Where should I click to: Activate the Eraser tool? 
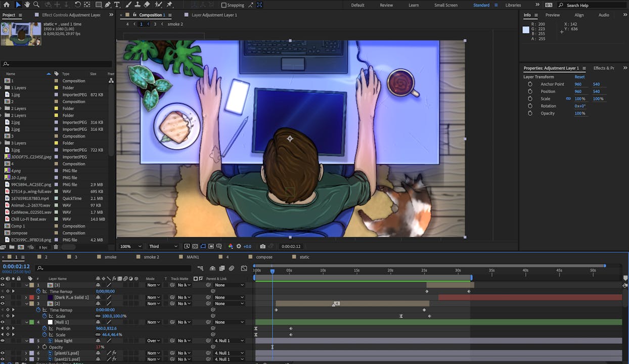(x=147, y=5)
